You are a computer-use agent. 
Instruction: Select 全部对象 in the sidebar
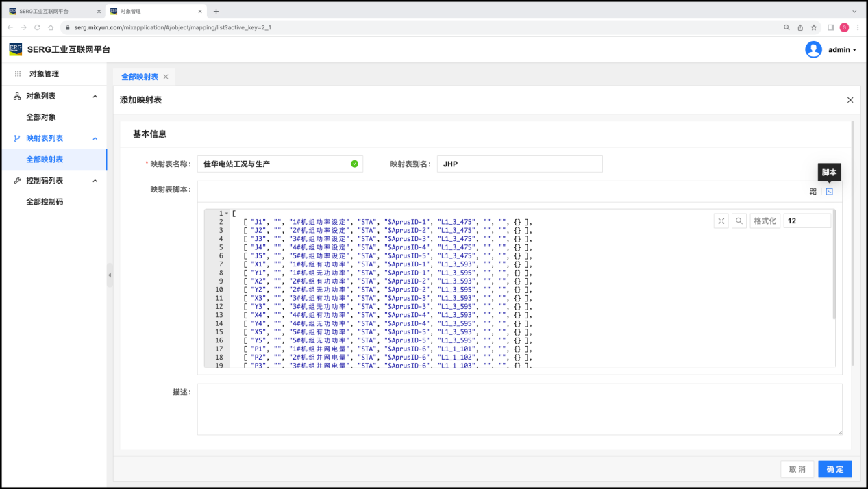tap(41, 117)
